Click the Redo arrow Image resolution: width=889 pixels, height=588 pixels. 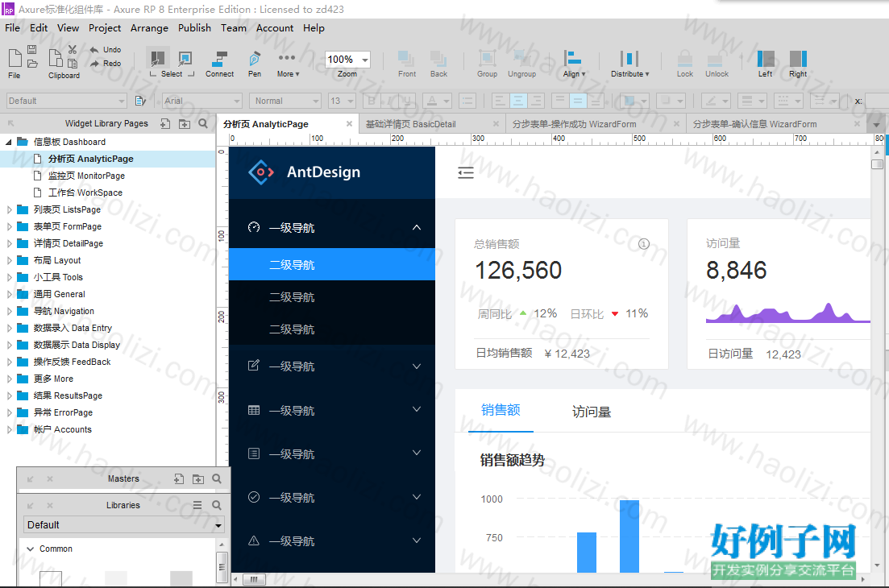click(94, 64)
